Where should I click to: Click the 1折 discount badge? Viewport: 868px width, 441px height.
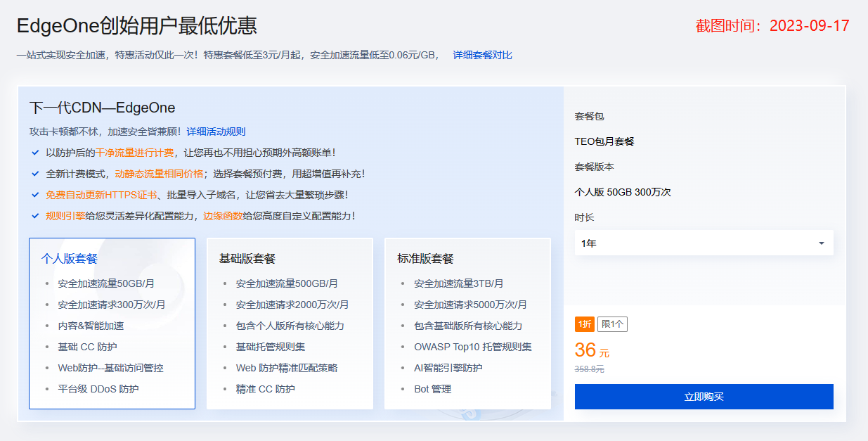pyautogui.click(x=585, y=324)
